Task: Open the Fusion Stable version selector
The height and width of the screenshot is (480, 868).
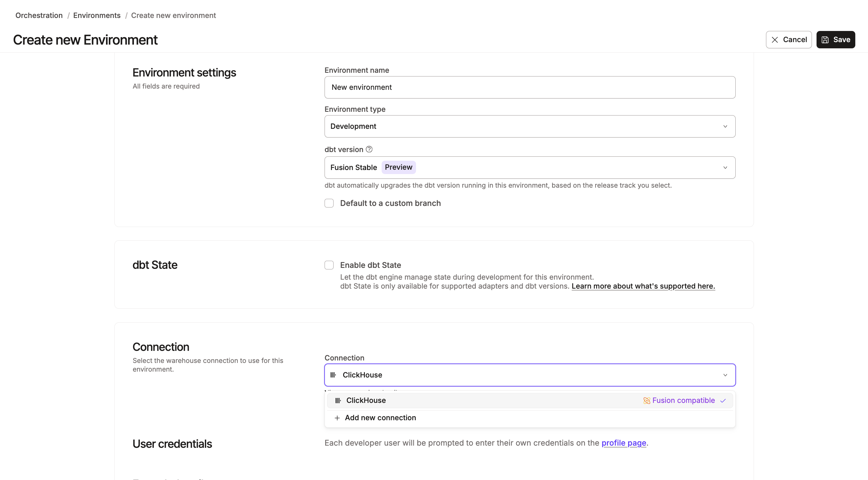Action: pos(530,167)
